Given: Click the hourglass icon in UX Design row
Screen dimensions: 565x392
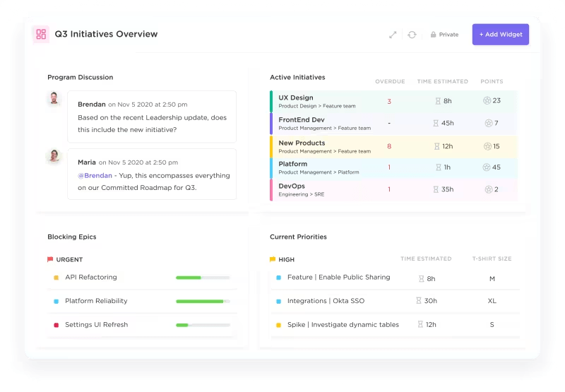Looking at the screenshot, I should (438, 101).
